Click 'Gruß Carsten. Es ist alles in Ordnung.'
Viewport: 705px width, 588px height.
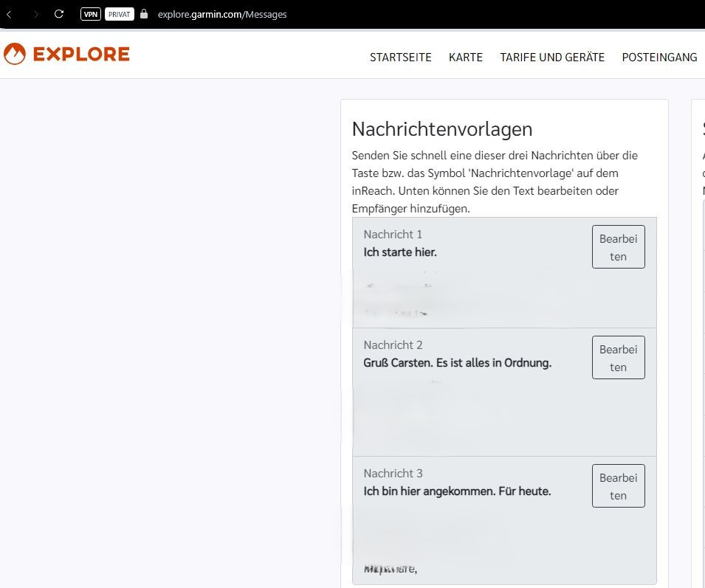point(457,363)
